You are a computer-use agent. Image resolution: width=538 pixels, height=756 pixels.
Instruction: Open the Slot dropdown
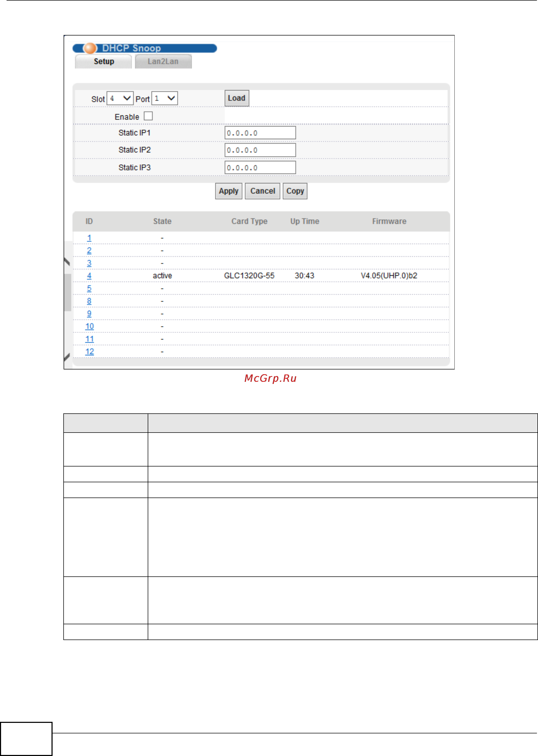tap(120, 98)
